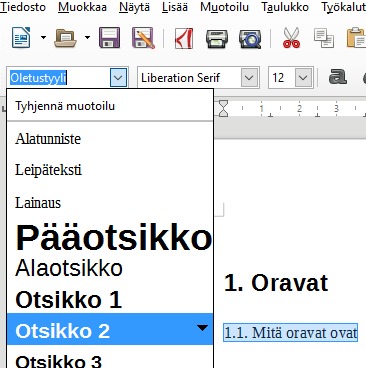Click the Save As icon with pencil
This screenshot has height=368, width=366.
pyautogui.click(x=143, y=38)
